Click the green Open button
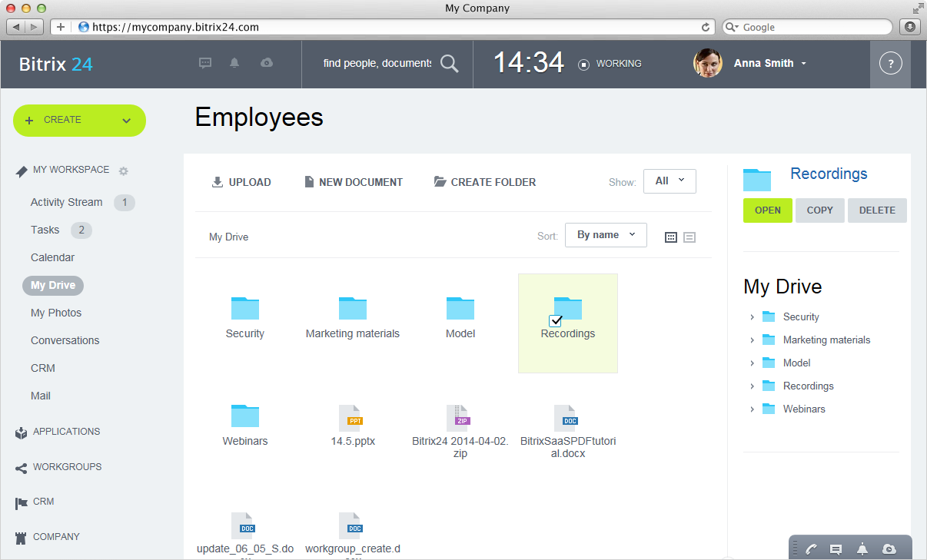The image size is (927, 560). coord(767,210)
